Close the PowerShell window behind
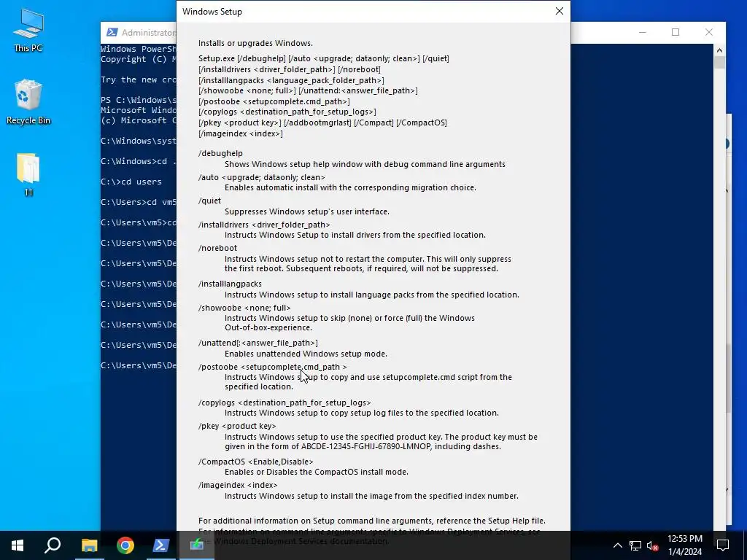The width and height of the screenshot is (747, 560). [x=709, y=32]
